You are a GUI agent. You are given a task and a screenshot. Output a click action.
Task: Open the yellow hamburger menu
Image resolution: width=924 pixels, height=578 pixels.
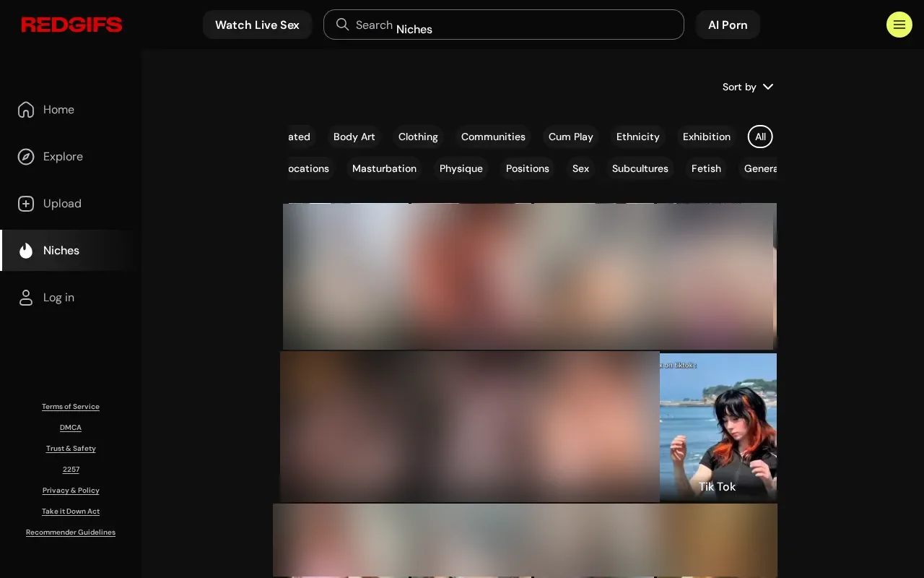click(x=899, y=25)
